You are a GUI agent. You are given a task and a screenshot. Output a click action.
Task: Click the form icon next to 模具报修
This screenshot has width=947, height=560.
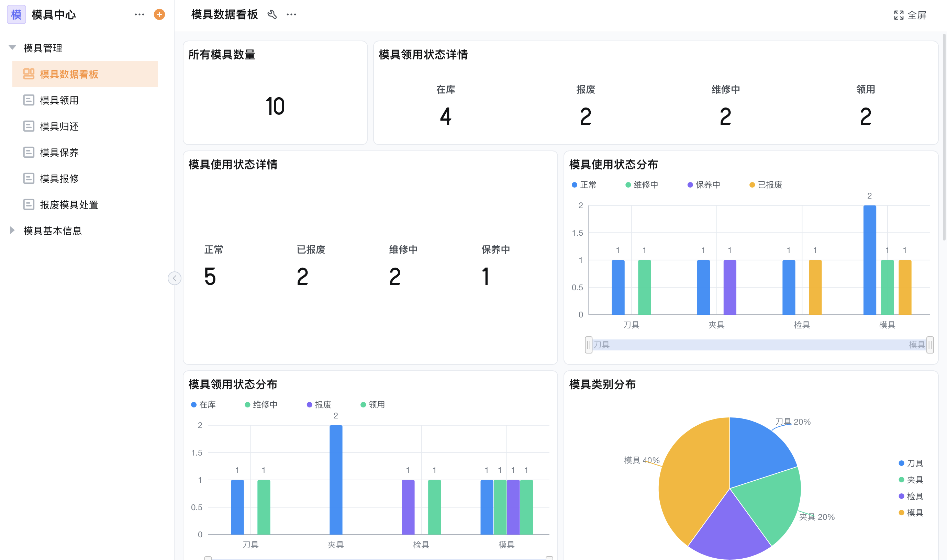click(29, 178)
